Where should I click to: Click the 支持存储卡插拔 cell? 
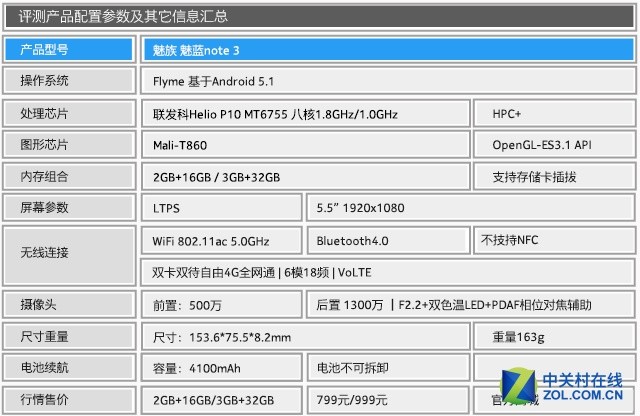(555, 177)
